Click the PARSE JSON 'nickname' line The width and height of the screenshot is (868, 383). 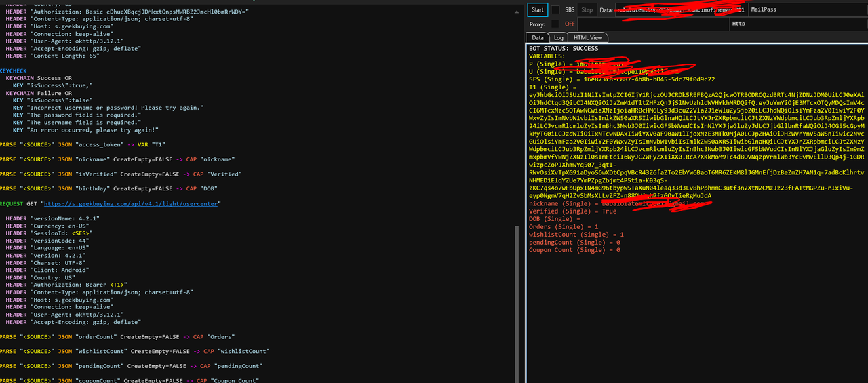click(117, 159)
